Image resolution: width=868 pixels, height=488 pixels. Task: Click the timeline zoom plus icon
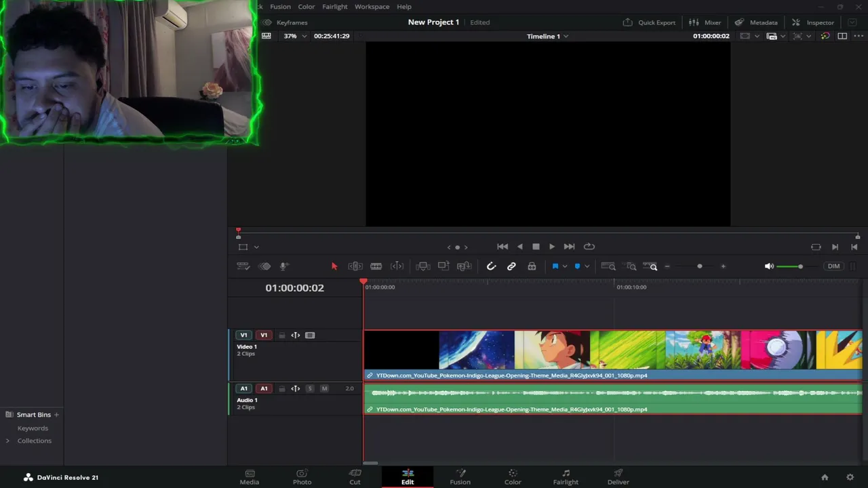[723, 266]
